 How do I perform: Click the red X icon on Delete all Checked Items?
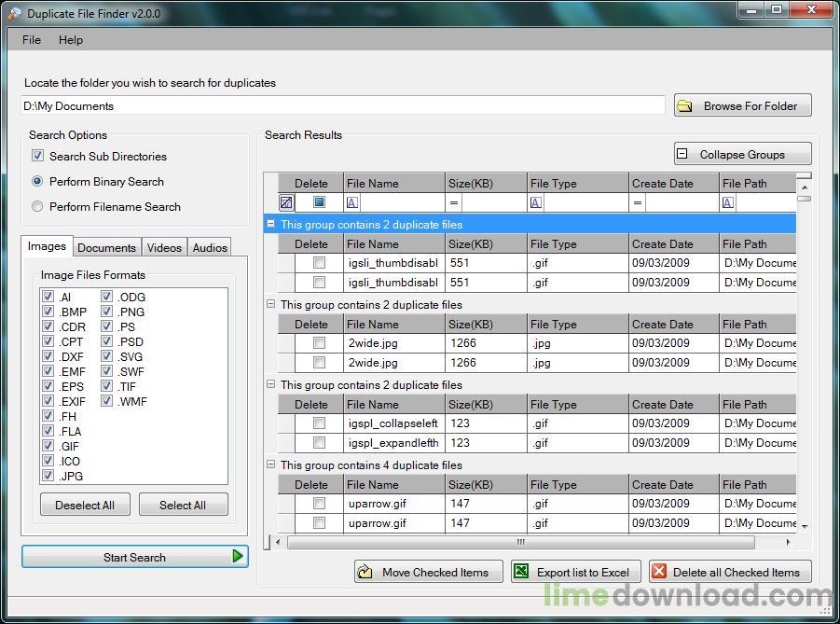(x=658, y=572)
